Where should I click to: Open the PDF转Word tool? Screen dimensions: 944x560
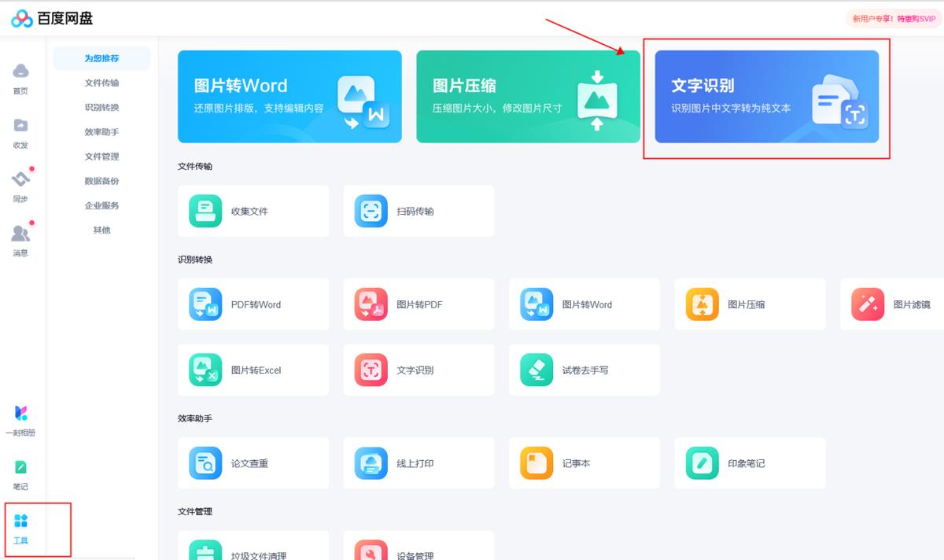pos(253,304)
